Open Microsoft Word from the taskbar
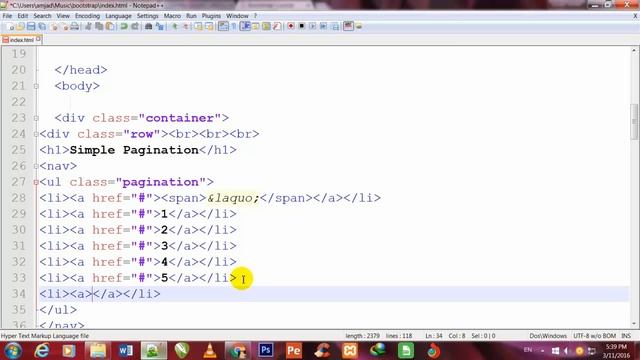The width and height of the screenshot is (640, 360). 126,350
